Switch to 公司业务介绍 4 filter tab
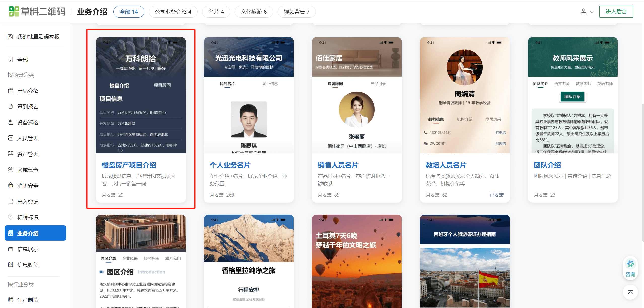644x308 pixels. click(x=173, y=12)
